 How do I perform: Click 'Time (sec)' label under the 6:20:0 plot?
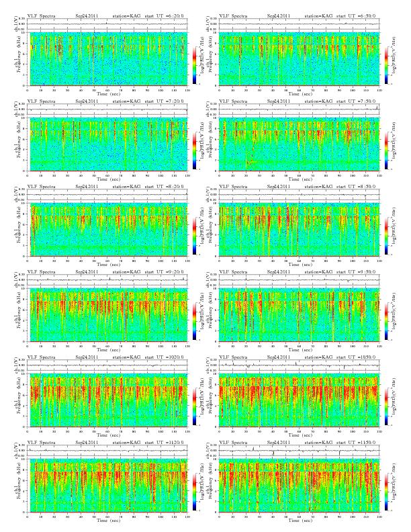coord(109,93)
